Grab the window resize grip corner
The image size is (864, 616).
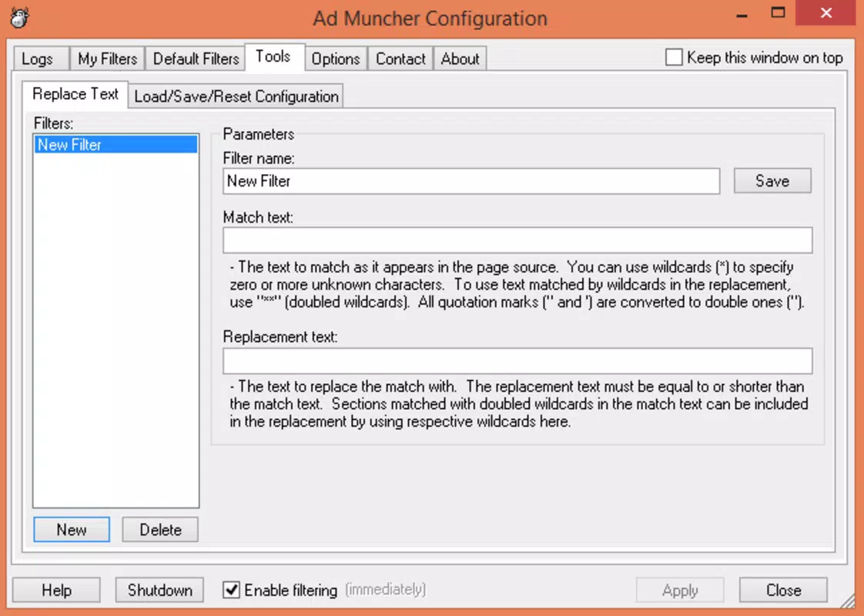click(x=848, y=601)
